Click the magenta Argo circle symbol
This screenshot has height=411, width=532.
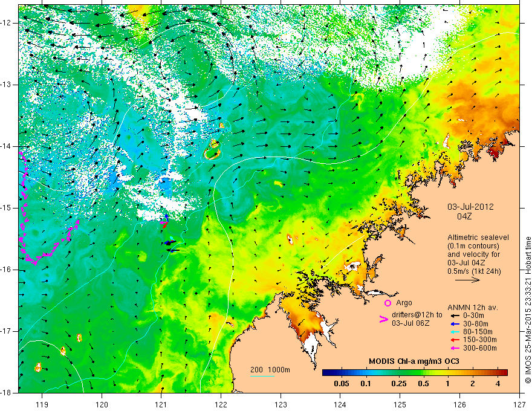pyautogui.click(x=388, y=303)
